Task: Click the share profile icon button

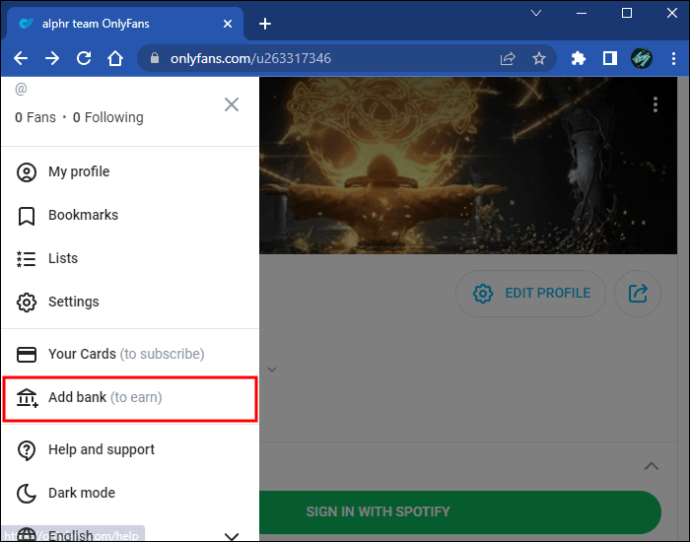Action: click(x=638, y=293)
